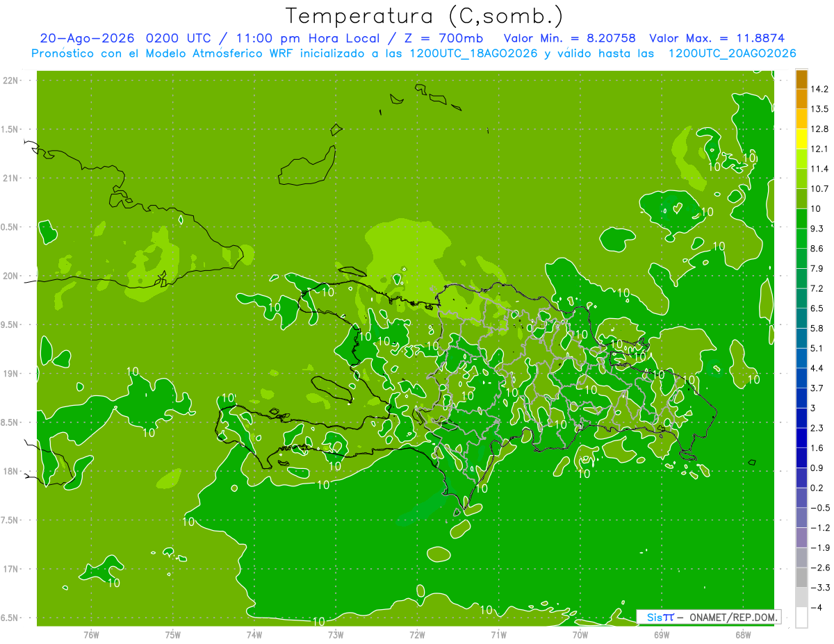This screenshot has height=644, width=834.
Task: Click the 2.3 color scale label
Action: (817, 428)
